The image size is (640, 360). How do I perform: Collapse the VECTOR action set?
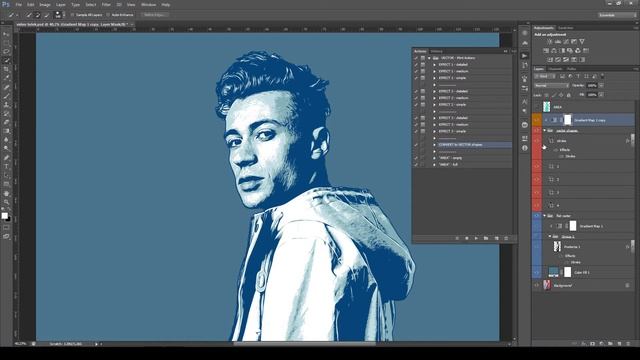[429, 58]
